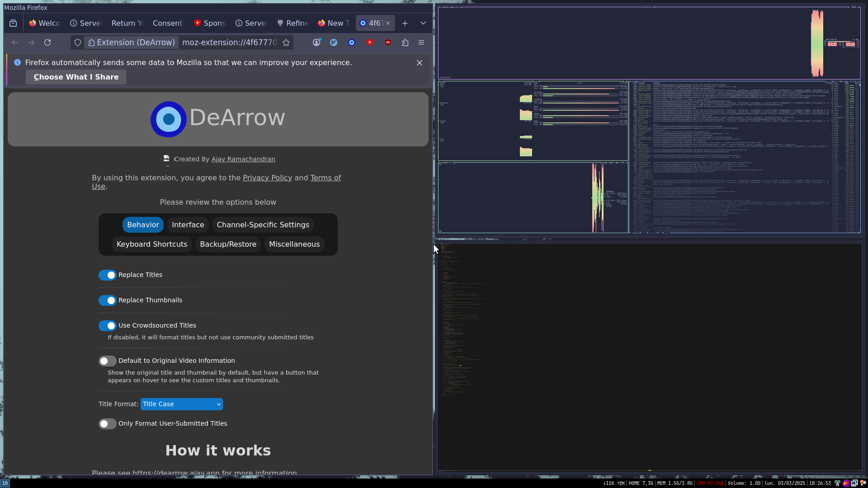Open Ajay Ramachandran author link
Screen dimensions: 868x488
tap(243, 159)
